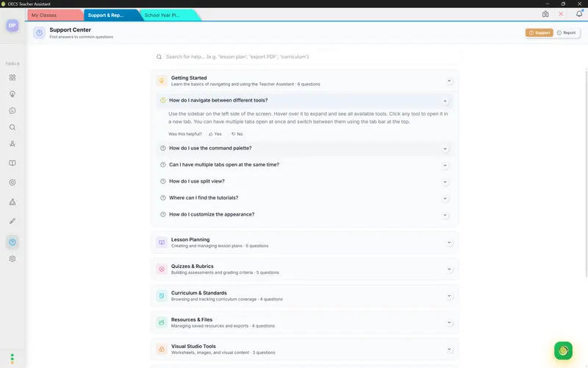Expand 'How do I customize the appearance?'
The image size is (588, 368).
click(x=445, y=215)
